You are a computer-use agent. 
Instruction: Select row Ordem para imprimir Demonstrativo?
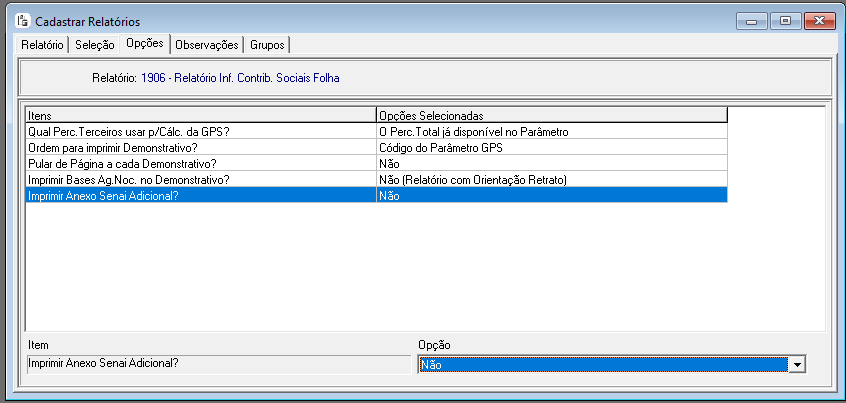[377, 148]
